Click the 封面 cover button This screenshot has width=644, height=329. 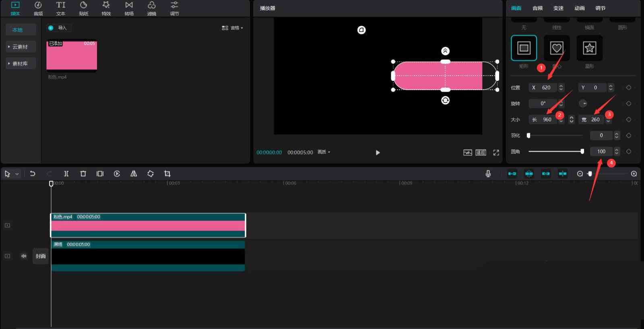point(41,256)
